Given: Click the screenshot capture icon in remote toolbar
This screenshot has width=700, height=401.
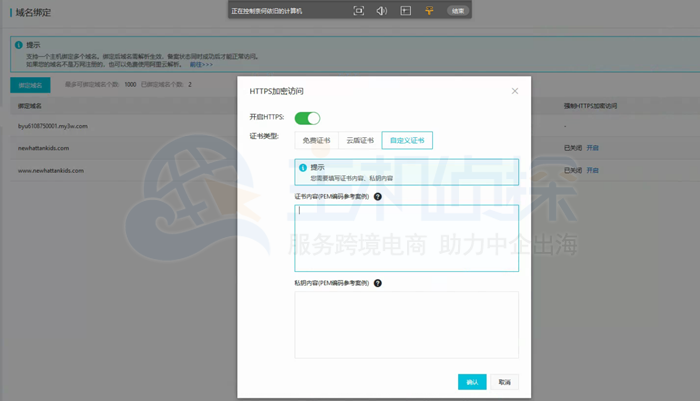Looking at the screenshot, I should 358,11.
